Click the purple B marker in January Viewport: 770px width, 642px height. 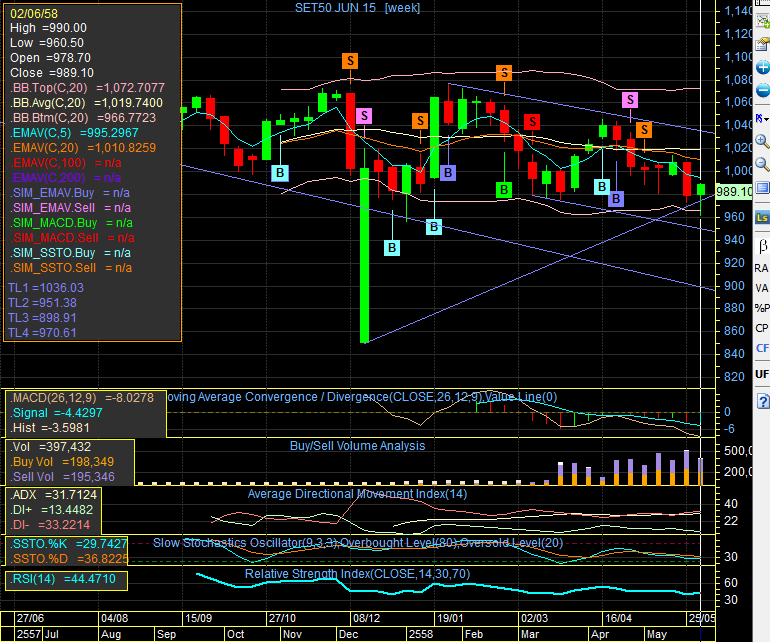tap(448, 172)
